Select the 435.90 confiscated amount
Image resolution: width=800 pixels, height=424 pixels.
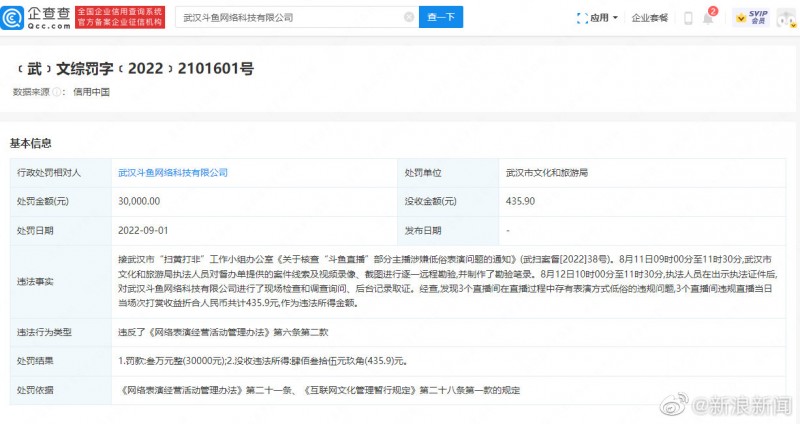point(520,202)
